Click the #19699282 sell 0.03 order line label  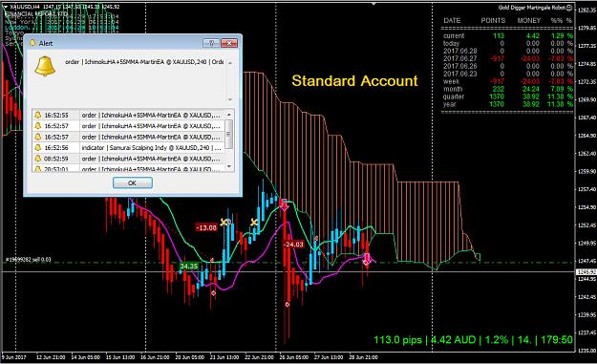[28, 260]
